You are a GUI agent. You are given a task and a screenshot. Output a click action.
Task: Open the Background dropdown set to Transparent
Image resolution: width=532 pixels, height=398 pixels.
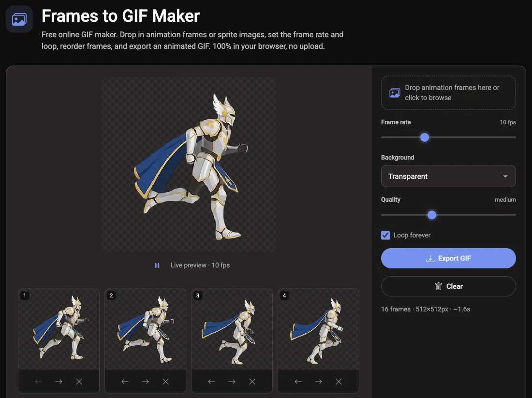point(448,176)
